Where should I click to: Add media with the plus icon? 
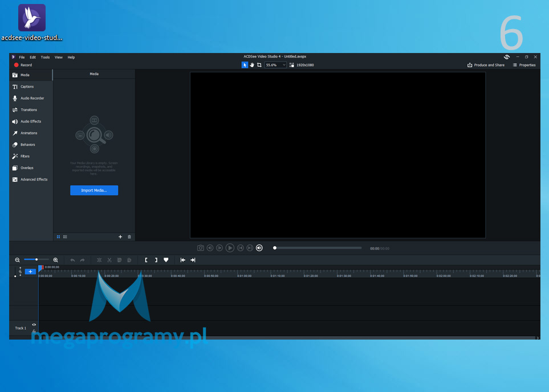point(120,237)
